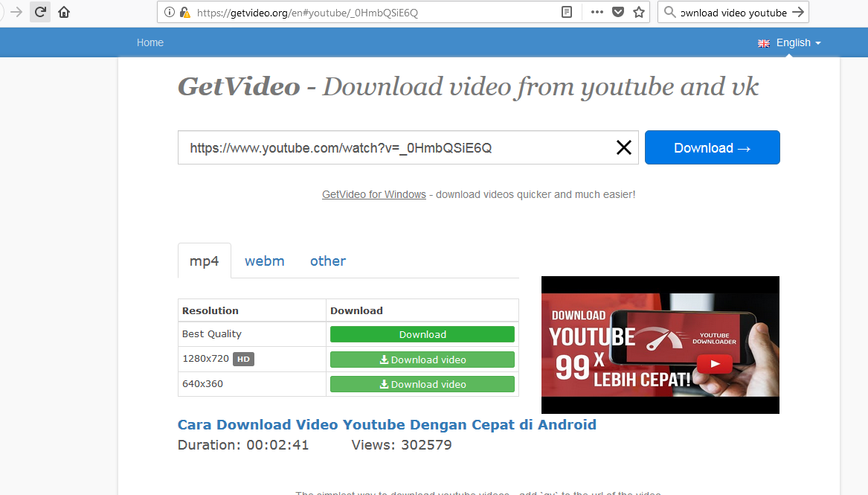
Task: Download the 640x360 video
Action: tap(422, 384)
